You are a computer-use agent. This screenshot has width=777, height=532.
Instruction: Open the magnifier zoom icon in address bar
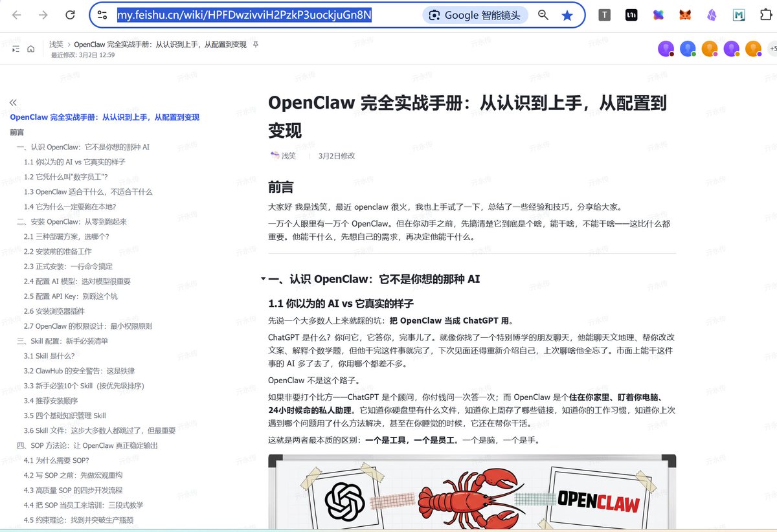[543, 14]
